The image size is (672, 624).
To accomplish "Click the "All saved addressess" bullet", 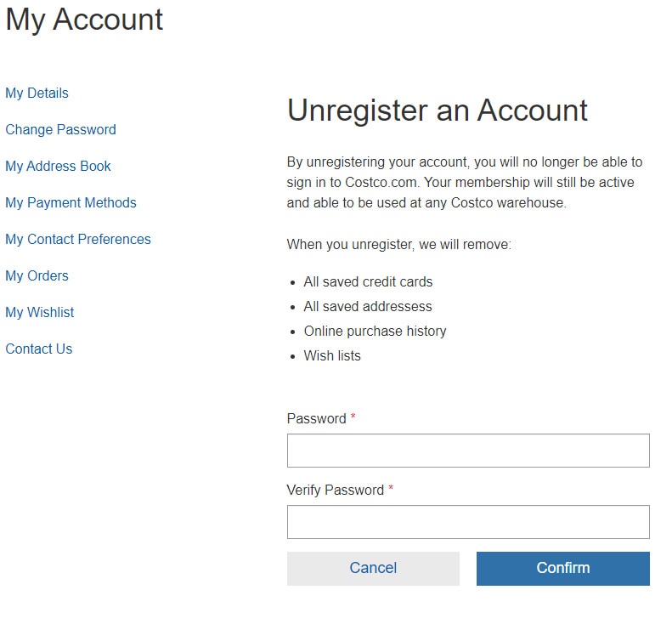I will coord(368,306).
